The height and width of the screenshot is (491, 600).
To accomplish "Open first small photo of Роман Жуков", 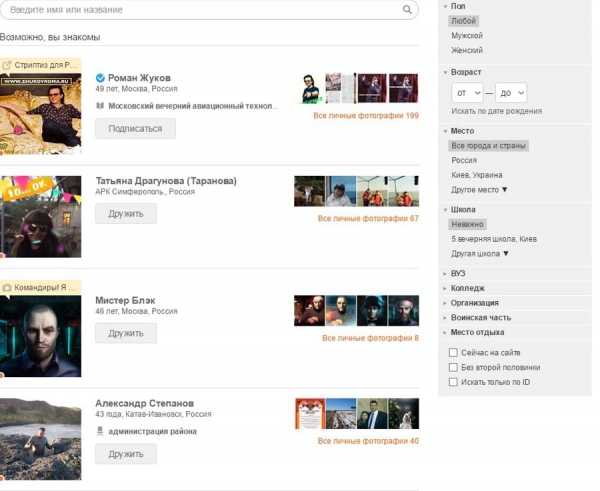I will [310, 88].
